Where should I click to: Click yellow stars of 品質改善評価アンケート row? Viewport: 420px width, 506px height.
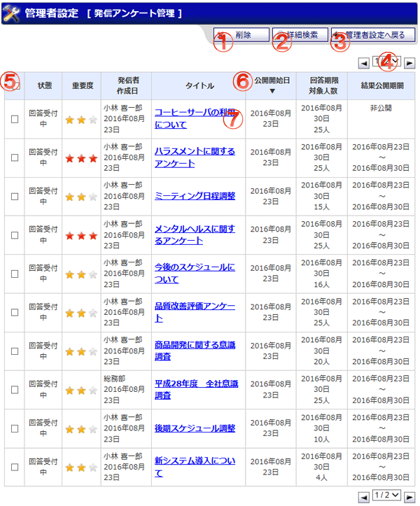coord(81,313)
